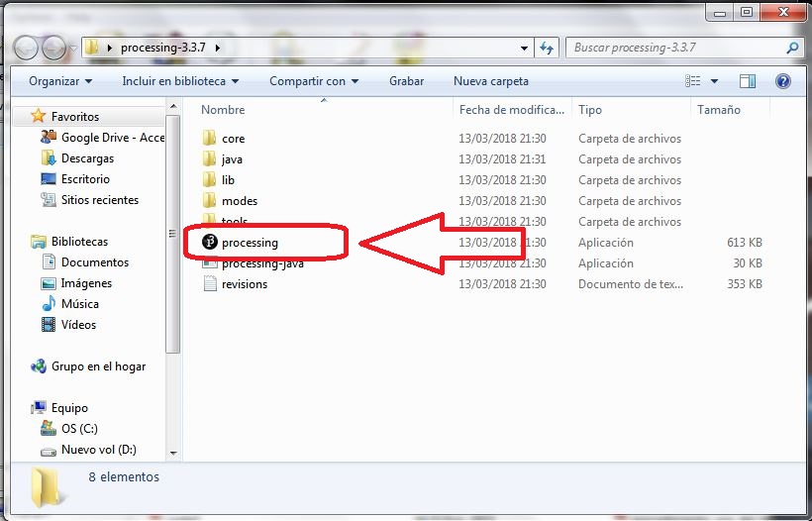
Task: Open the Compartir con dropdown
Action: 314,81
